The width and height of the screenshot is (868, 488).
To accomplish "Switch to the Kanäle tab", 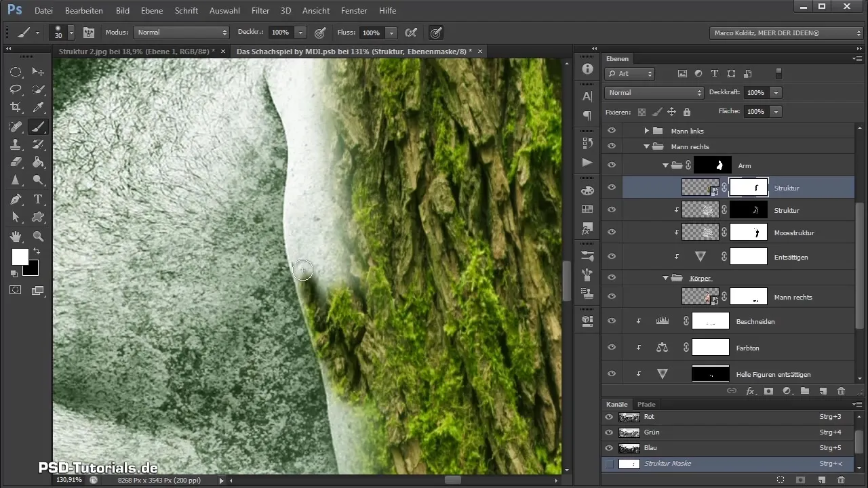I will point(617,405).
